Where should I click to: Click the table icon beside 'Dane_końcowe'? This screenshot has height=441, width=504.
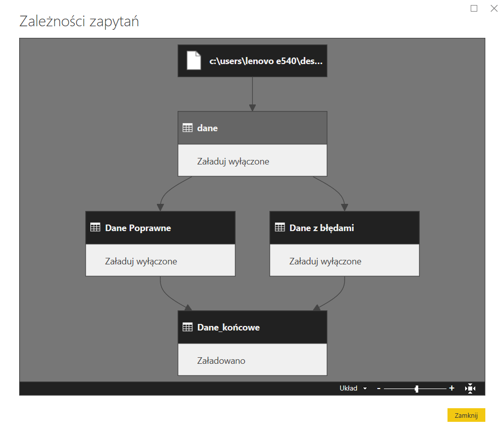(187, 327)
